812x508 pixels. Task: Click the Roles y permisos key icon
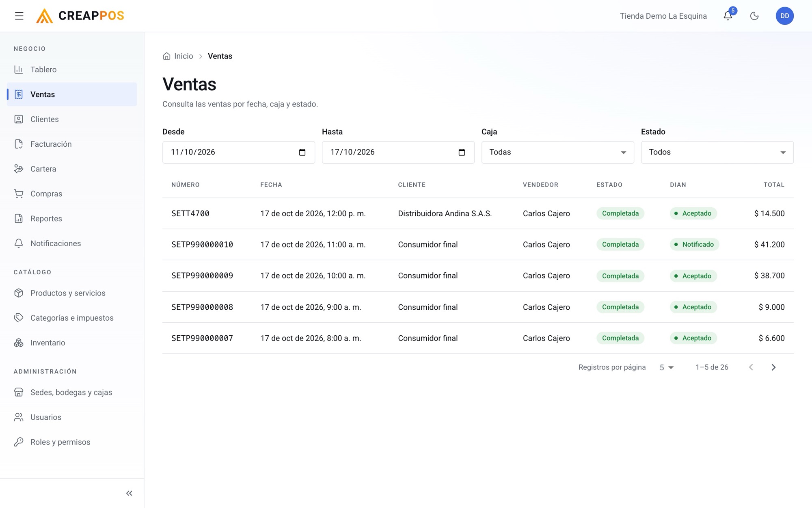19,442
